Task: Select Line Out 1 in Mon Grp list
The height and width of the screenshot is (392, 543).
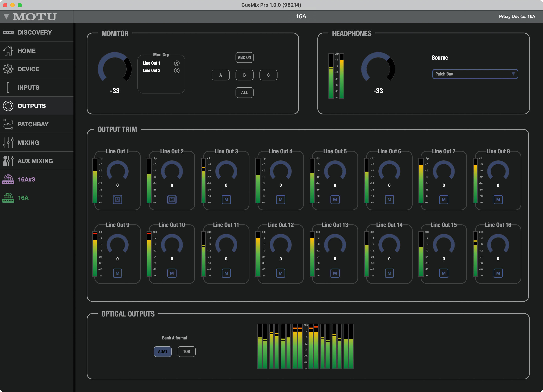Action: click(152, 63)
